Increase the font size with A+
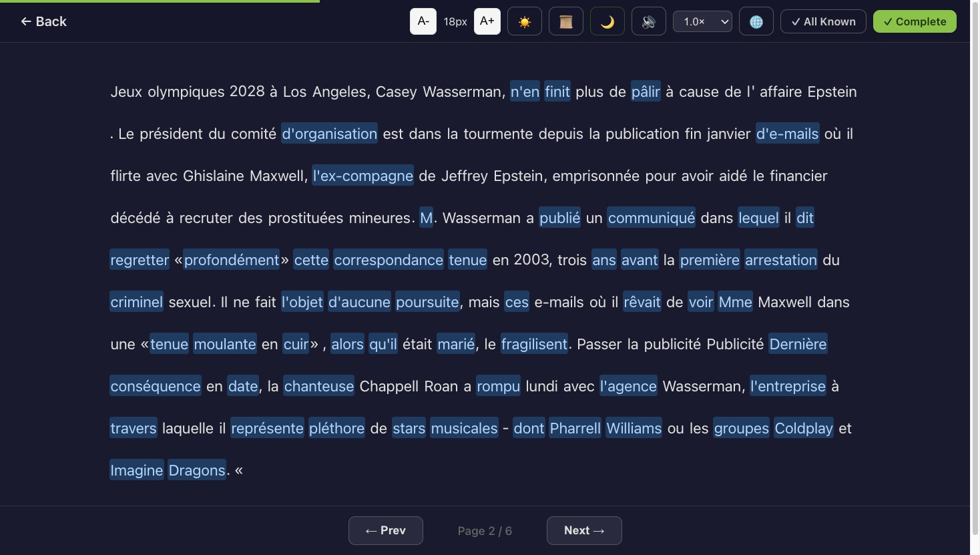Screen dimensions: 980x555 pos(487,21)
